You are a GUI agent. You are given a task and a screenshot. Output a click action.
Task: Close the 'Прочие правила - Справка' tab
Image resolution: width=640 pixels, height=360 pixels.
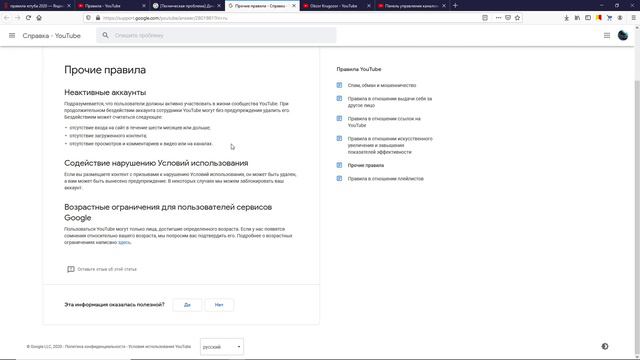click(x=294, y=6)
